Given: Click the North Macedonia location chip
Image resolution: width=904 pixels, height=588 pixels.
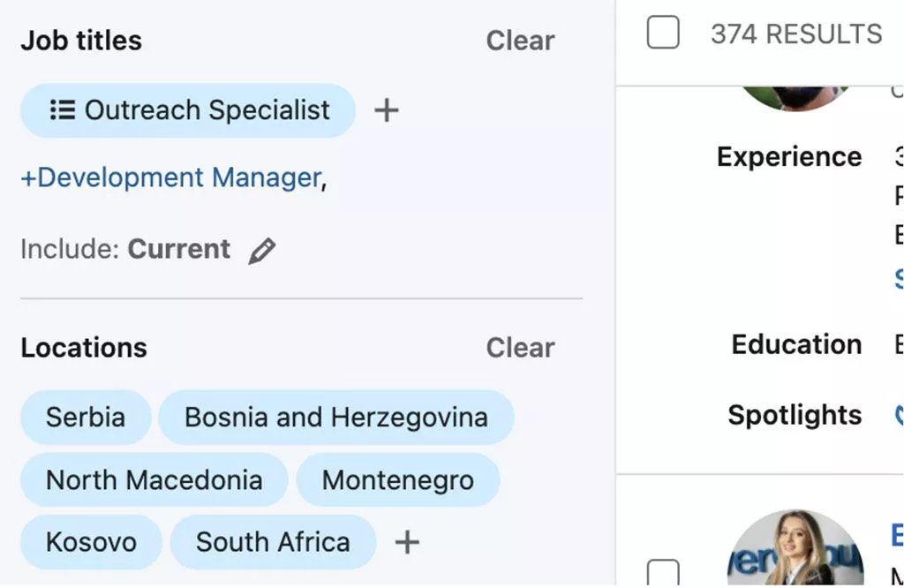Looking at the screenshot, I should click(x=154, y=480).
